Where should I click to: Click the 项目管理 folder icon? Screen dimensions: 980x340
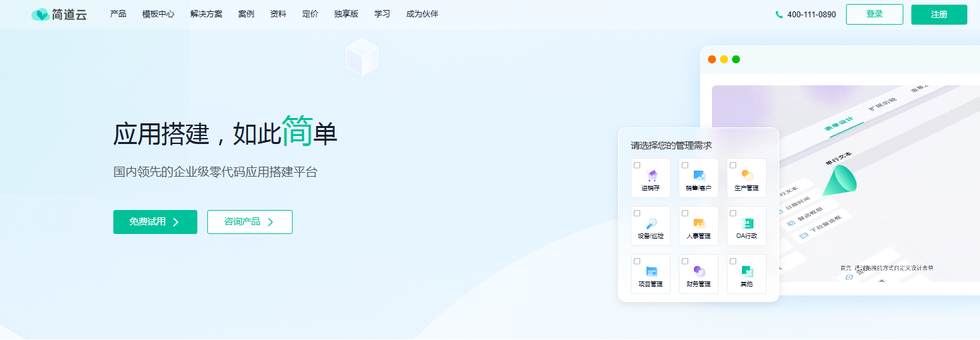[x=652, y=271]
